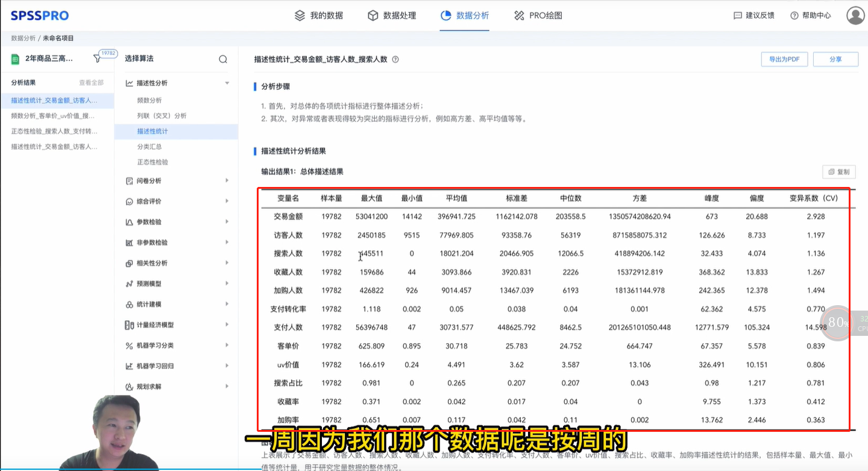Expand the 计量经济模型 category arrow

[x=227, y=324]
